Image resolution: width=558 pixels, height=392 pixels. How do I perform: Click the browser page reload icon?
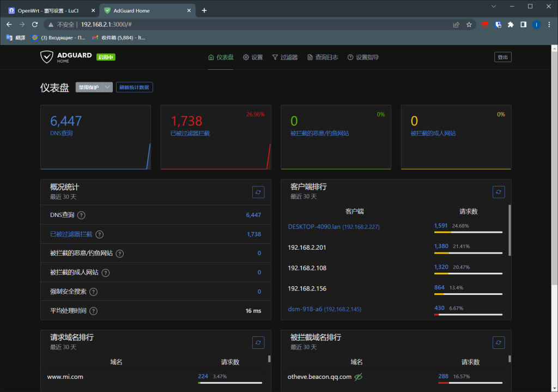[x=34, y=24]
